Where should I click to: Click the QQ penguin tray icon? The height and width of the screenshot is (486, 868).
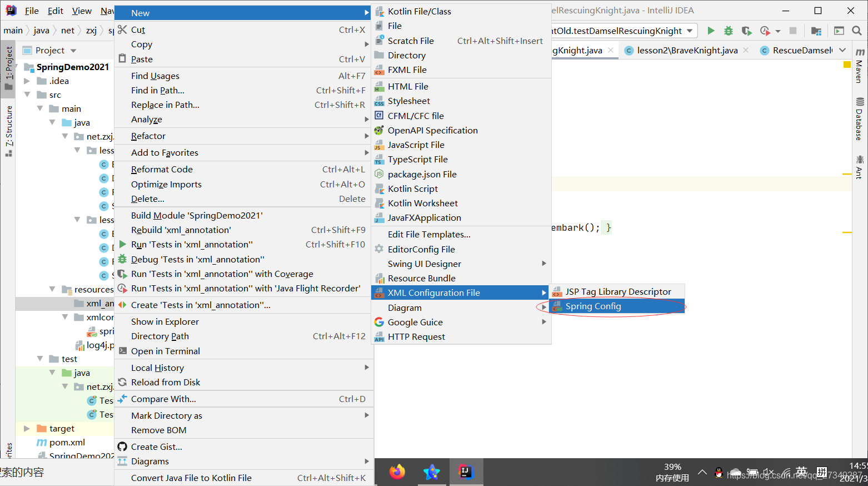click(719, 473)
